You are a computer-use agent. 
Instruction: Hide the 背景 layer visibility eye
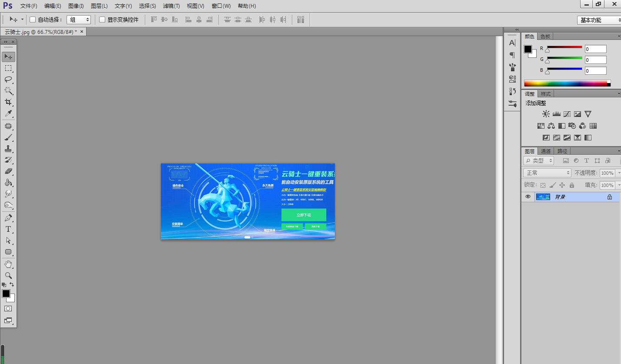tap(528, 197)
